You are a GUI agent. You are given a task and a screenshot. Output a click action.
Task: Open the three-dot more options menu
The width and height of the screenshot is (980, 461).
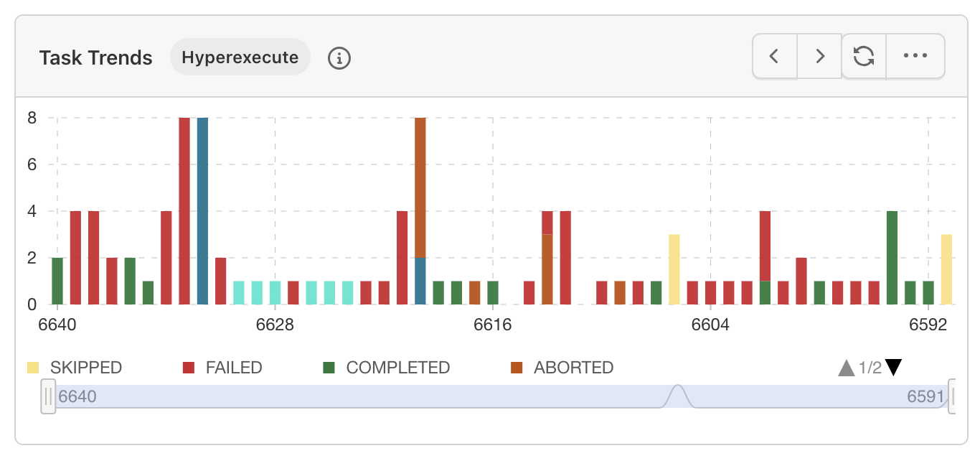point(915,56)
